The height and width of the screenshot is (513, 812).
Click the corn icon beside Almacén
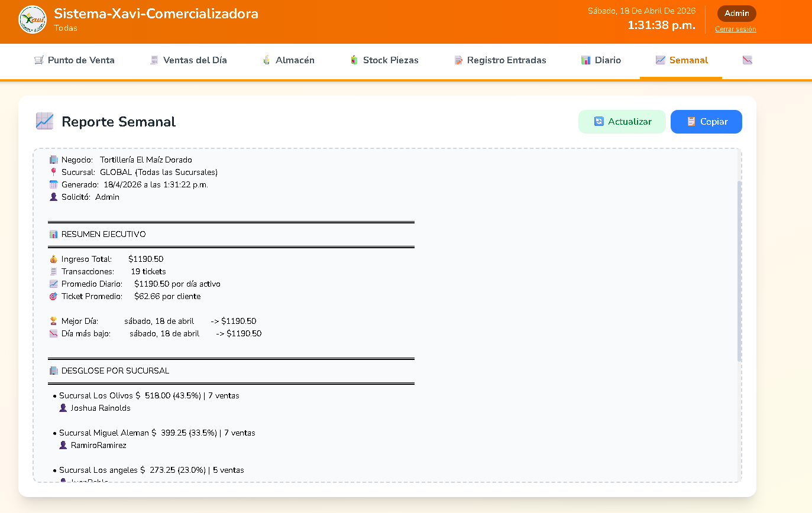pyautogui.click(x=267, y=60)
